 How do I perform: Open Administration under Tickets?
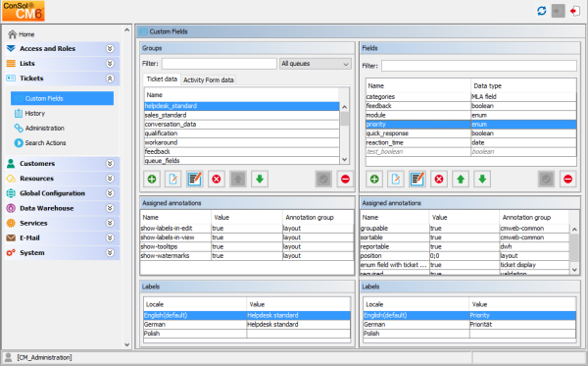coord(39,128)
